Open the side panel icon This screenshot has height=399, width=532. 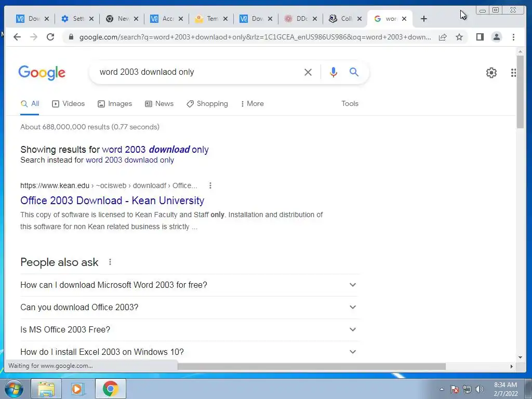480,37
